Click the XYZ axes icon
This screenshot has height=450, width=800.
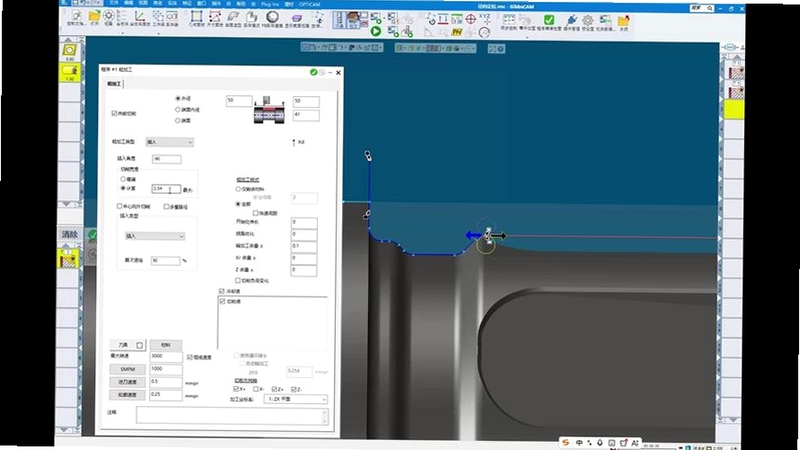tap(485, 19)
